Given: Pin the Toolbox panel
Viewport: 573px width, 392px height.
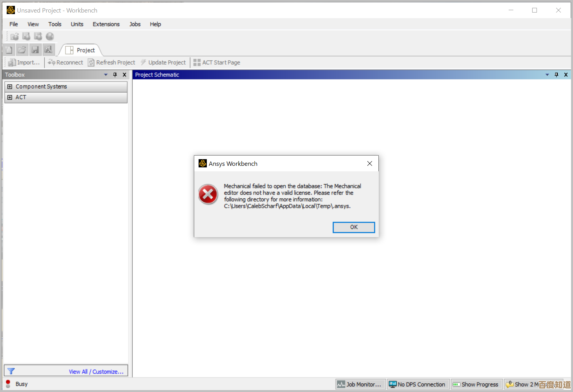Looking at the screenshot, I should click(x=115, y=74).
